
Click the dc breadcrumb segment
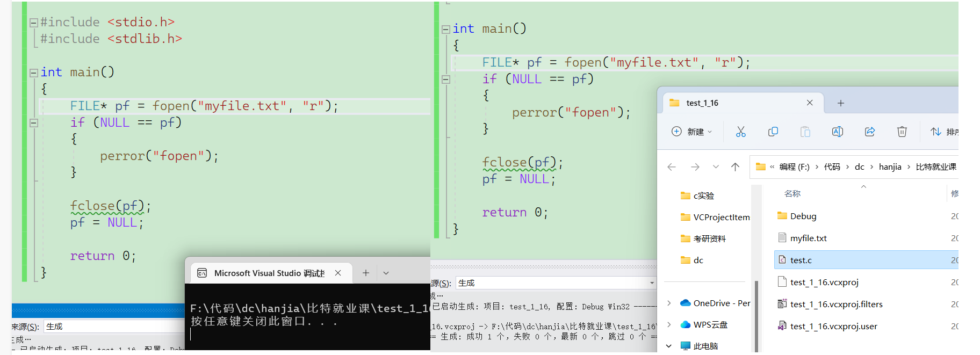[x=860, y=167]
